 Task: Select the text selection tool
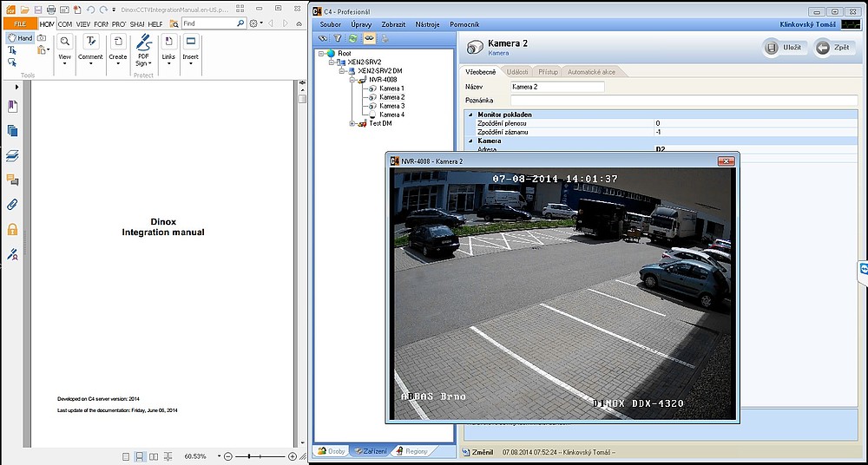(x=12, y=50)
